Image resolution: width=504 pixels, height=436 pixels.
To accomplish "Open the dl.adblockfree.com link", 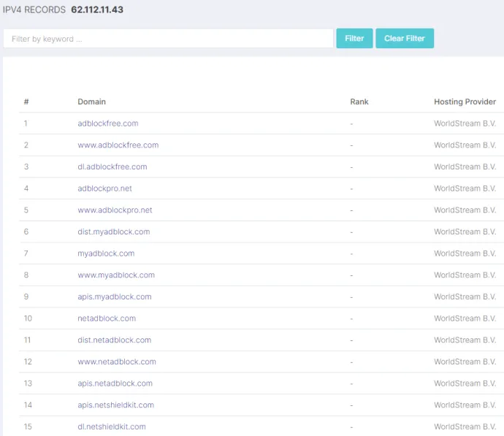I will 112,167.
